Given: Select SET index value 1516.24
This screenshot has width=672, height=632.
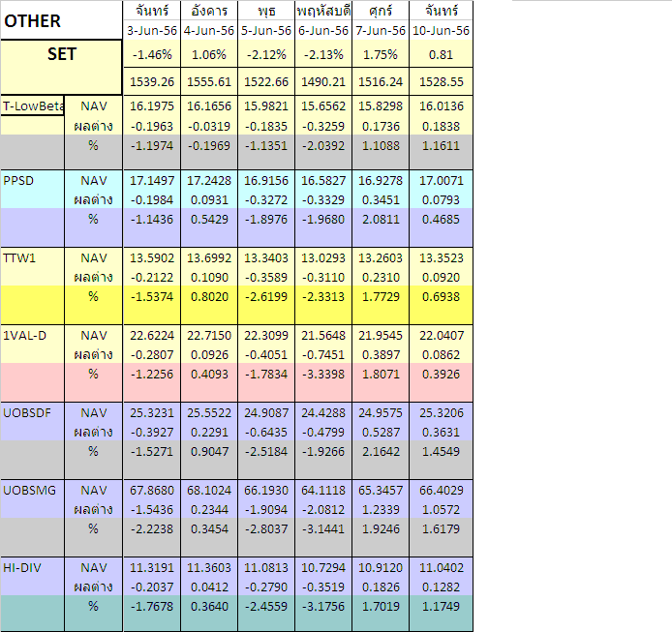Looking at the screenshot, I should point(381,81).
